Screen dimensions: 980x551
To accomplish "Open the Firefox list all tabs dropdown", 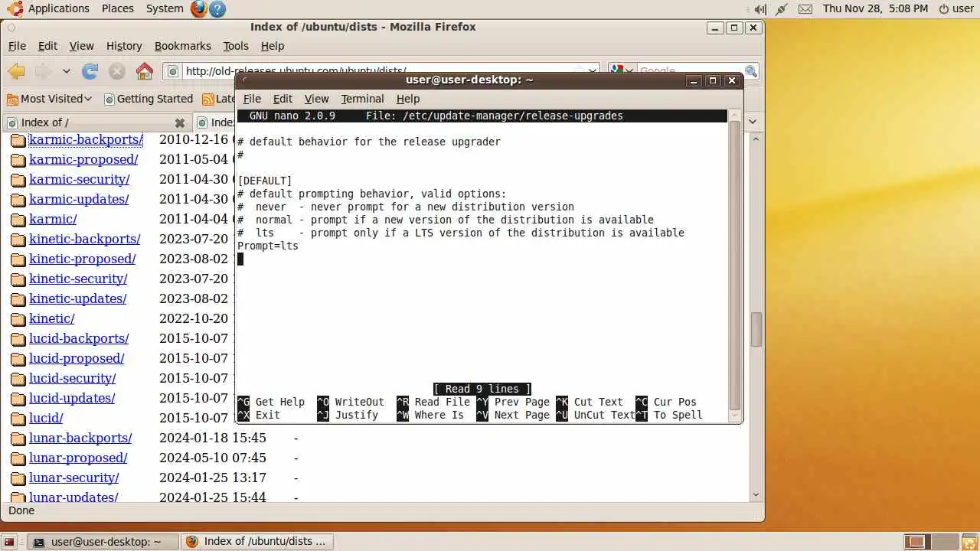I will (752, 122).
